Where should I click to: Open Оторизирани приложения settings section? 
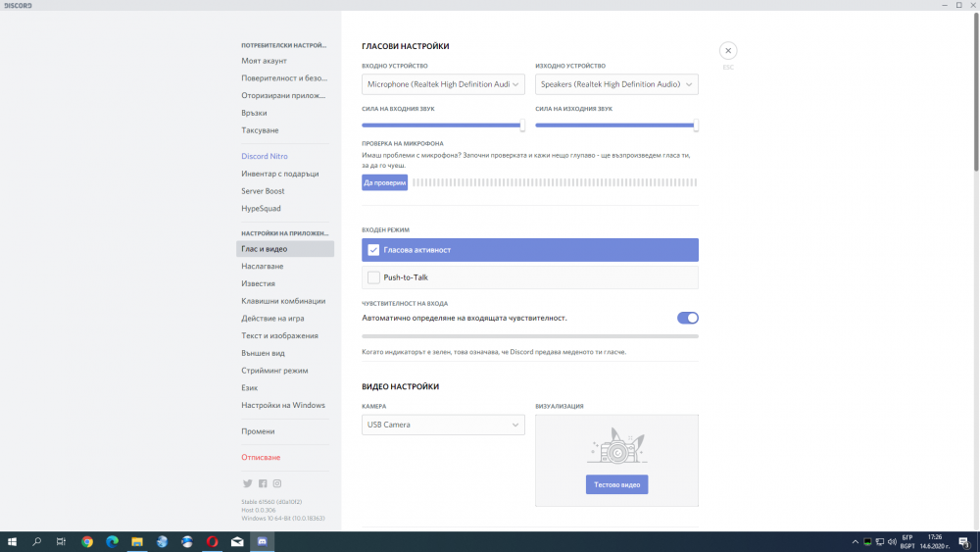[x=285, y=96]
